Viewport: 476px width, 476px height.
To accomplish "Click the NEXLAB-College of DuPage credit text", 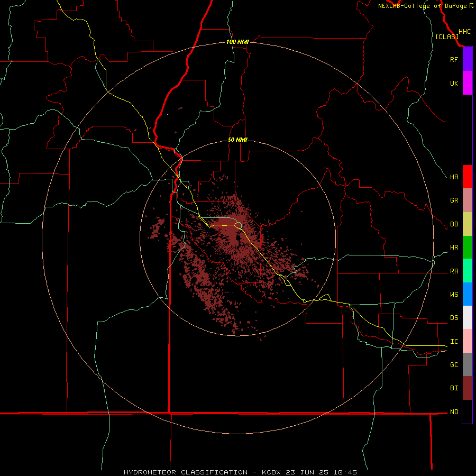I will (x=422, y=6).
